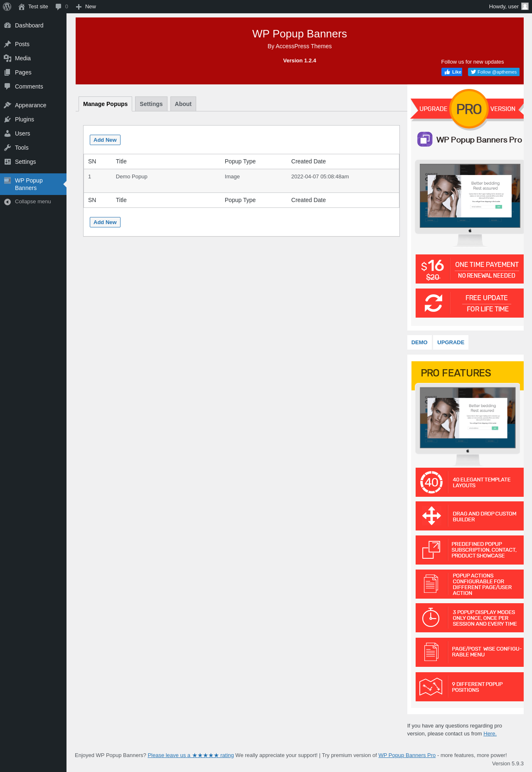Click the 40 template layouts circle icon
This screenshot has width=532, height=772.
point(431,482)
